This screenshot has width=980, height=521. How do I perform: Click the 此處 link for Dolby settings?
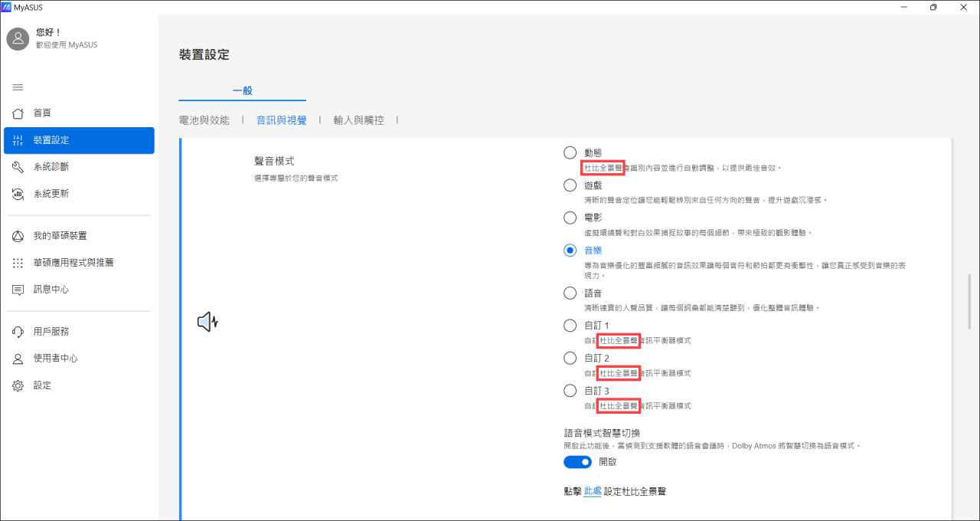tap(592, 491)
